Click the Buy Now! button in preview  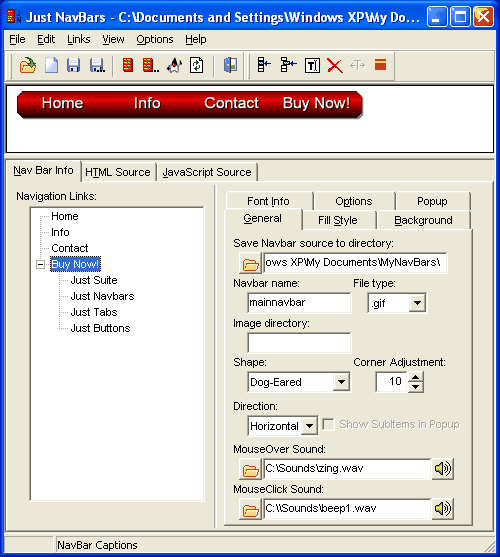[x=316, y=103]
